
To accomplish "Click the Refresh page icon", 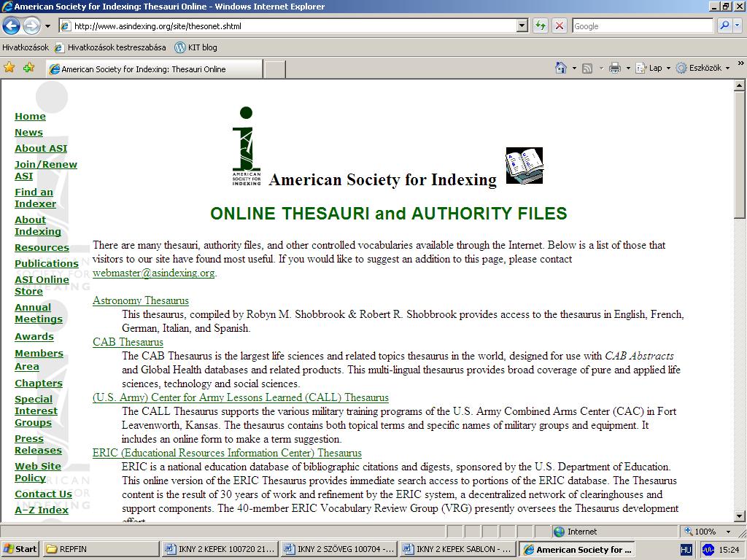I will (x=541, y=26).
